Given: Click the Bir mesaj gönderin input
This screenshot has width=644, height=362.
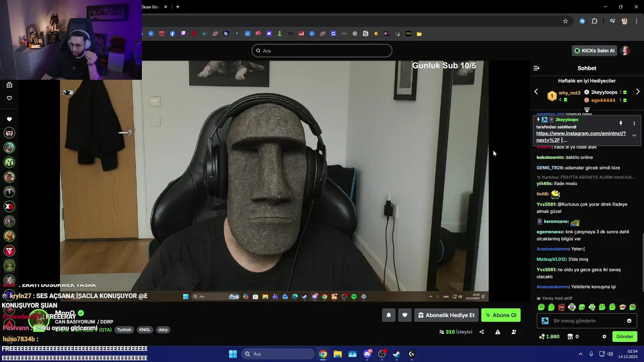Looking at the screenshot, I should (586, 321).
